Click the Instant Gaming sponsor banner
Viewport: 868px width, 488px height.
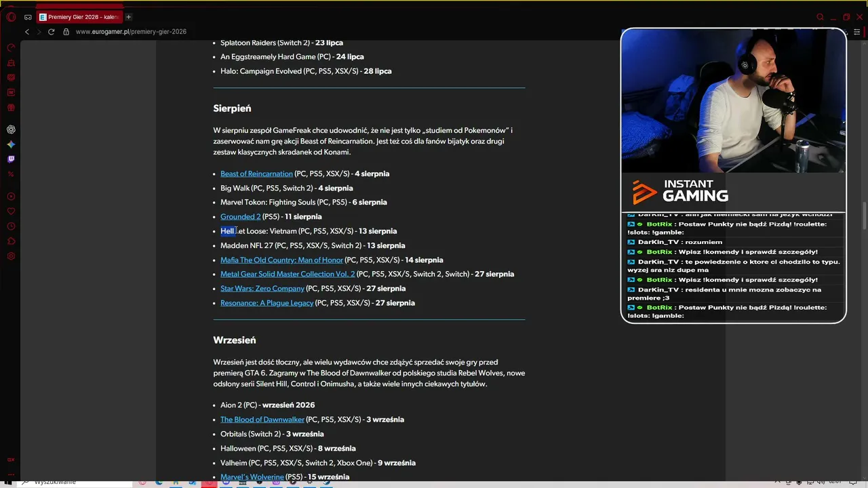tap(734, 192)
